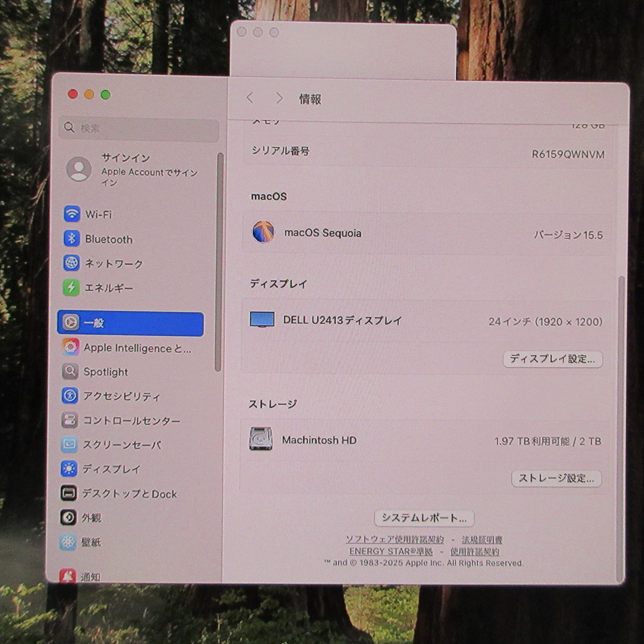Open ソフトウェア使用許諾契約 link

point(394,539)
